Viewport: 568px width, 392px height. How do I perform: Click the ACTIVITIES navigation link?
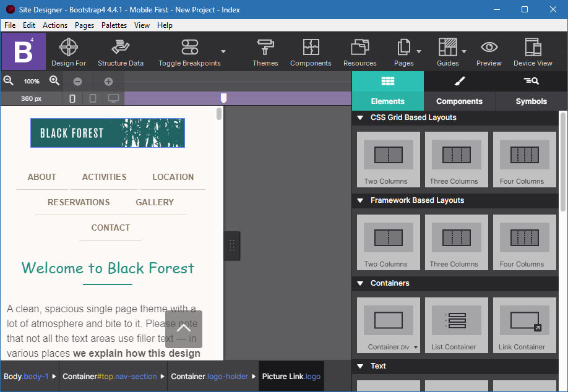pos(104,177)
